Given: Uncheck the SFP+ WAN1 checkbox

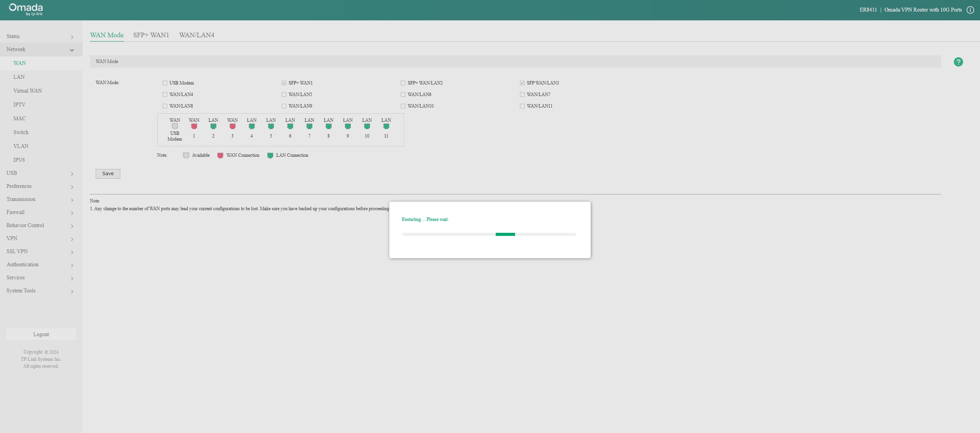Looking at the screenshot, I should pyautogui.click(x=284, y=83).
